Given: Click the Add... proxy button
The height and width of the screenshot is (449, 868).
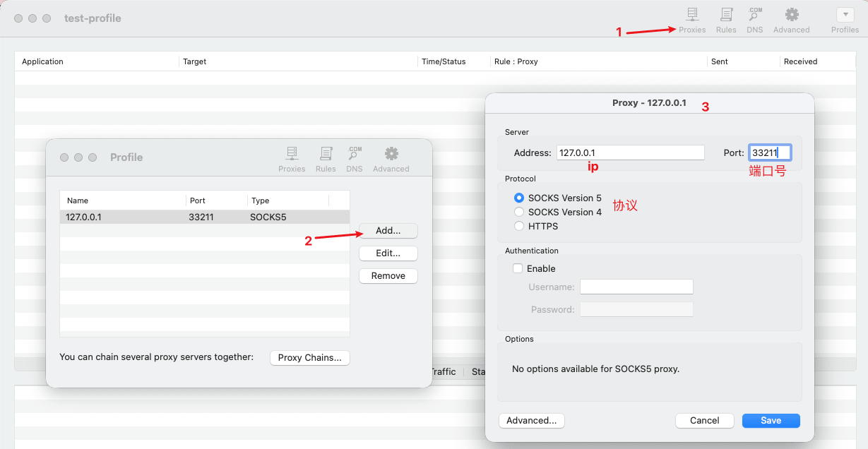Looking at the screenshot, I should tap(388, 231).
